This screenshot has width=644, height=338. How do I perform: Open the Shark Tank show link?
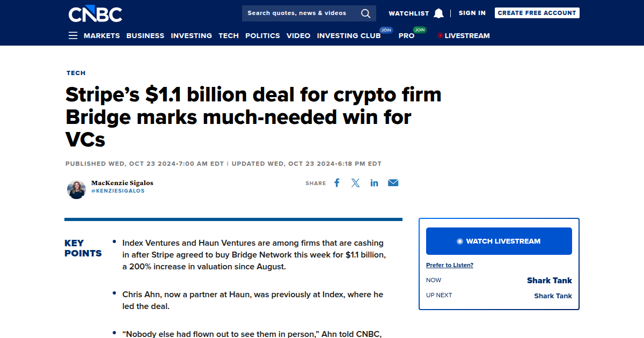point(549,280)
